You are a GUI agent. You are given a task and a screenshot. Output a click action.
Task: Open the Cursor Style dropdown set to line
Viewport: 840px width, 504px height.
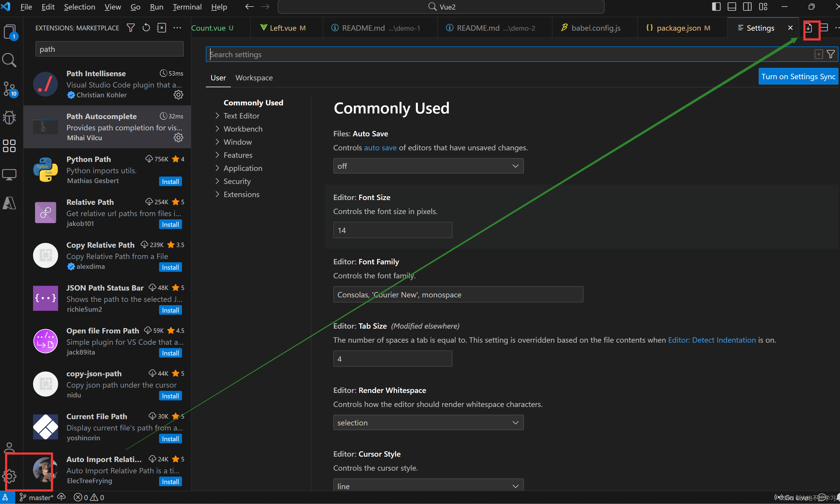tap(429, 485)
